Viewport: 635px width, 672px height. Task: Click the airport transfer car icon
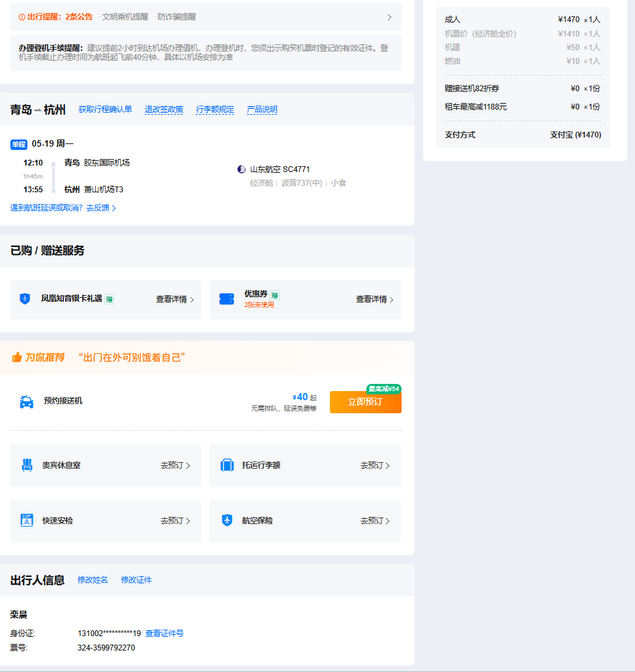27,402
